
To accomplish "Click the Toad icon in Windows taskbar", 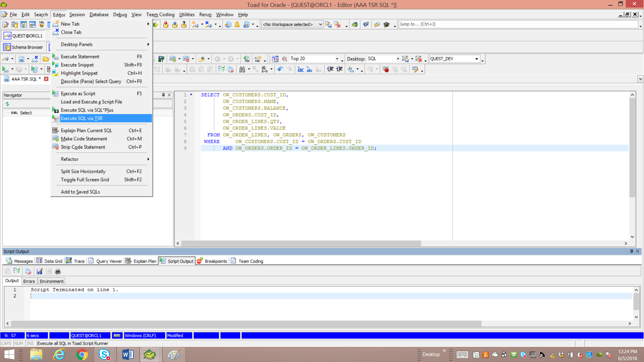I will tap(150, 354).
